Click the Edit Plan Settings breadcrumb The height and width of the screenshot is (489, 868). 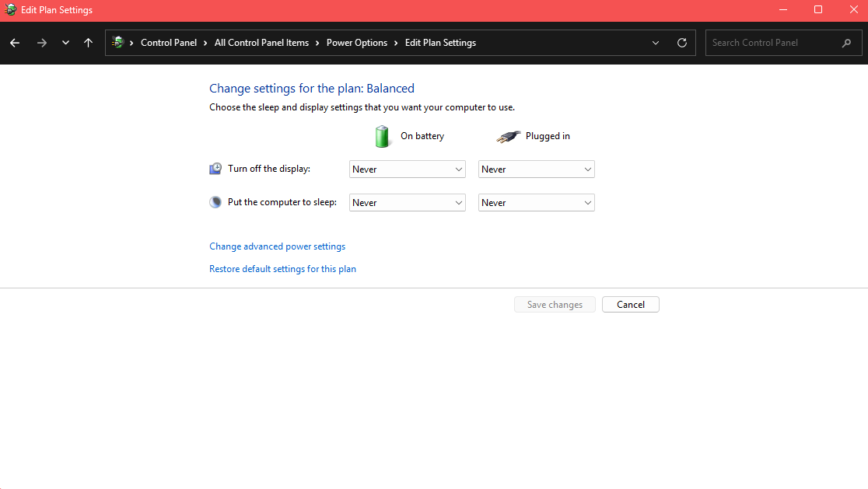tap(441, 43)
